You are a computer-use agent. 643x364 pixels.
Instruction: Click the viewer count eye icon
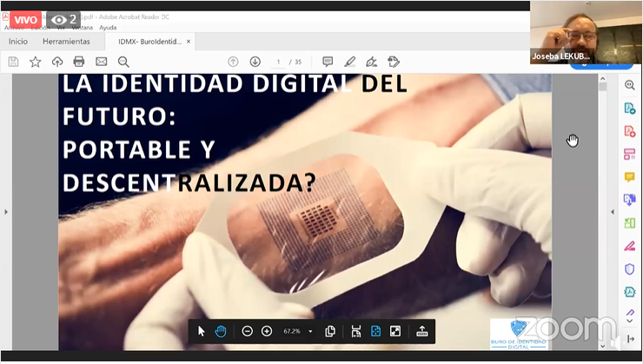(x=58, y=19)
